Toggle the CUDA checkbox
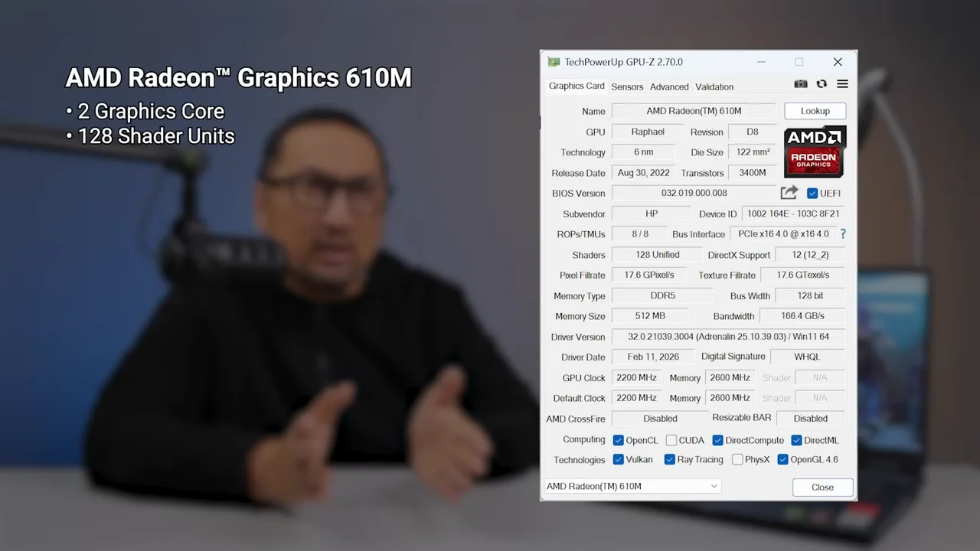 pos(671,440)
